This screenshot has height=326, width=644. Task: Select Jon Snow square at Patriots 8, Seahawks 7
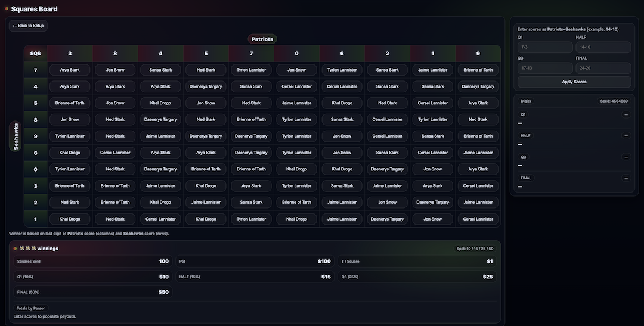click(115, 70)
